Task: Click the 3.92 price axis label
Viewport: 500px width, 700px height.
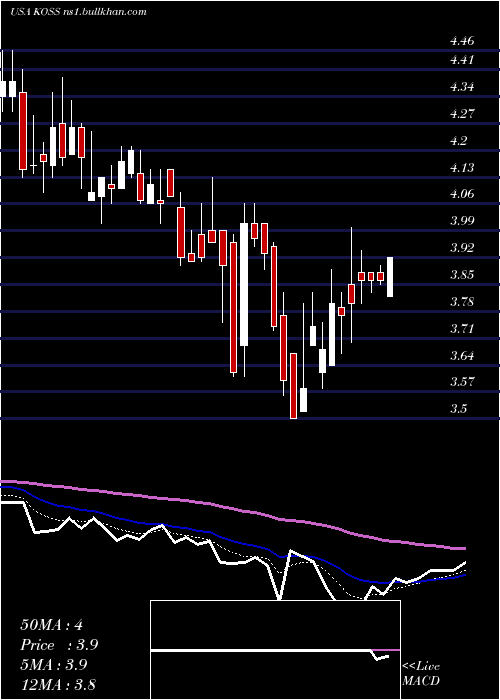Action: tap(462, 248)
